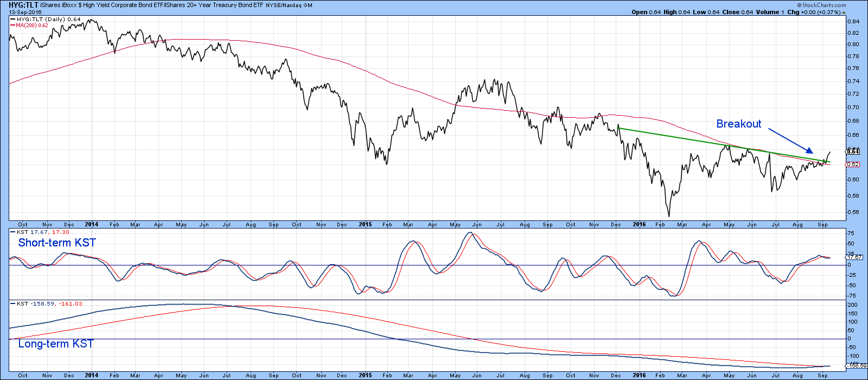Screen dimensions: 868x380
Task: Click the 13-Sep-2016 date label
Action: point(25,12)
